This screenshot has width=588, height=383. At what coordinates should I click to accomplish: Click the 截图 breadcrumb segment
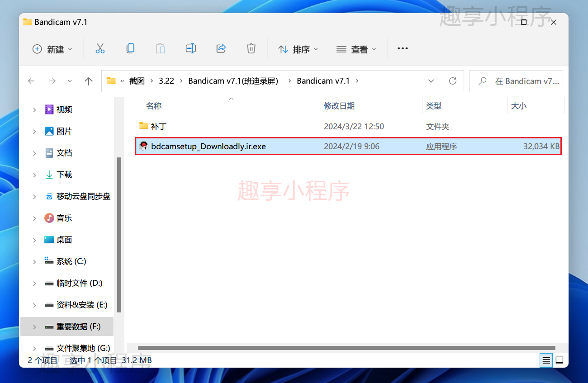click(x=137, y=81)
